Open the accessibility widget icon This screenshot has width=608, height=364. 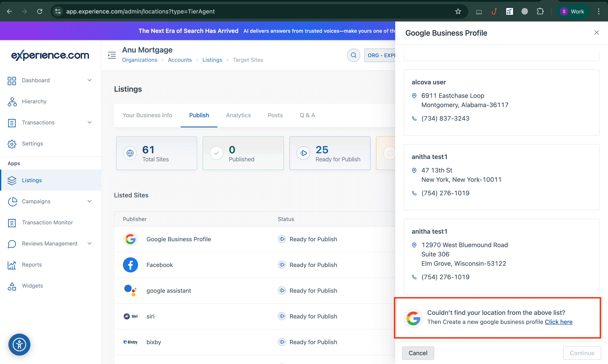click(x=19, y=344)
